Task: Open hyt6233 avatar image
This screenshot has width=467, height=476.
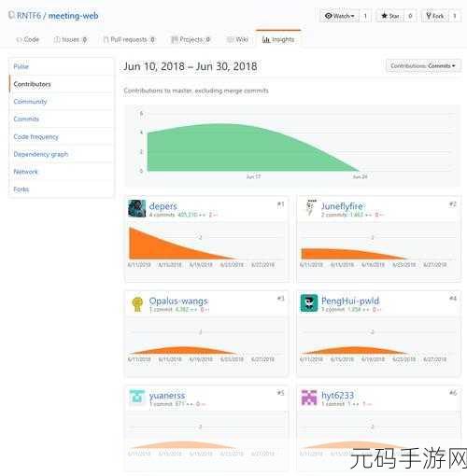Action: click(x=309, y=398)
